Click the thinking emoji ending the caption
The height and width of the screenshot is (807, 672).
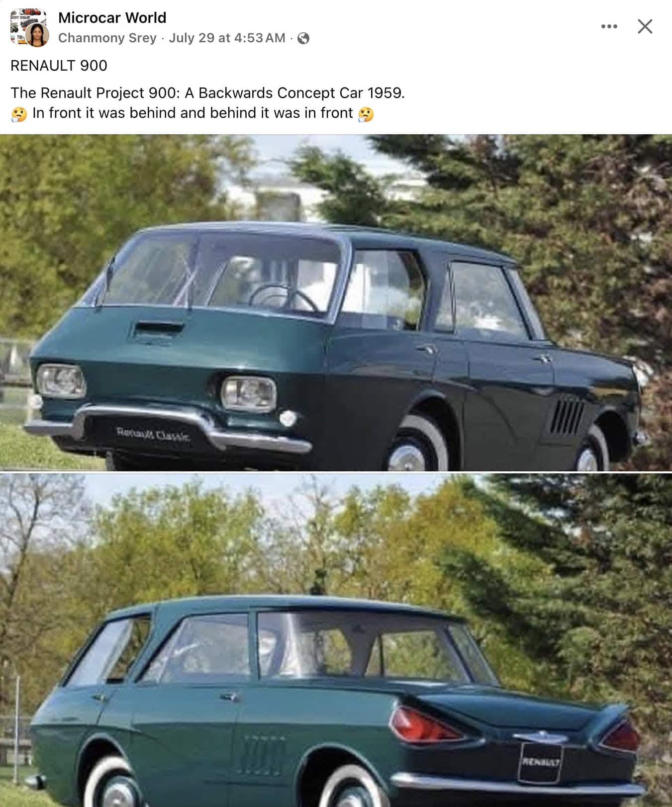[x=366, y=114]
